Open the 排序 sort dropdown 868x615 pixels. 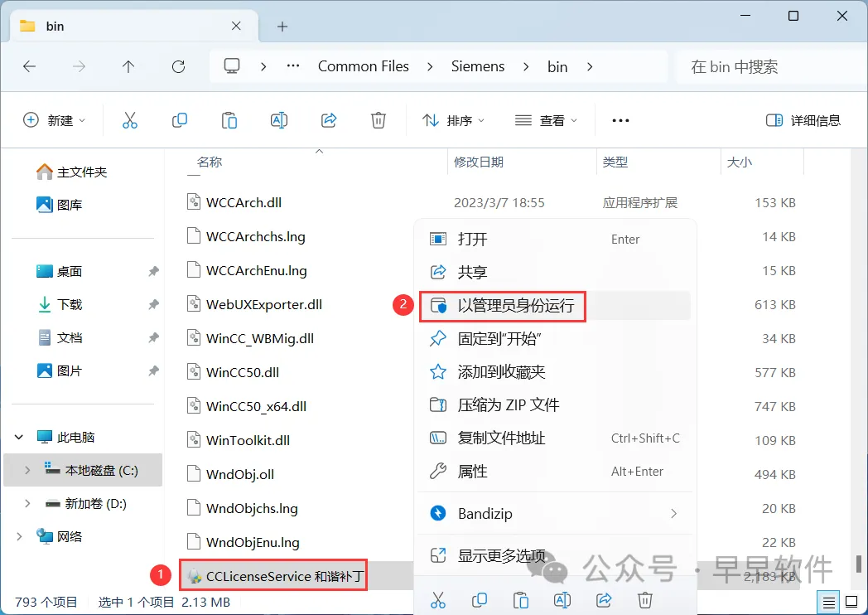click(453, 120)
